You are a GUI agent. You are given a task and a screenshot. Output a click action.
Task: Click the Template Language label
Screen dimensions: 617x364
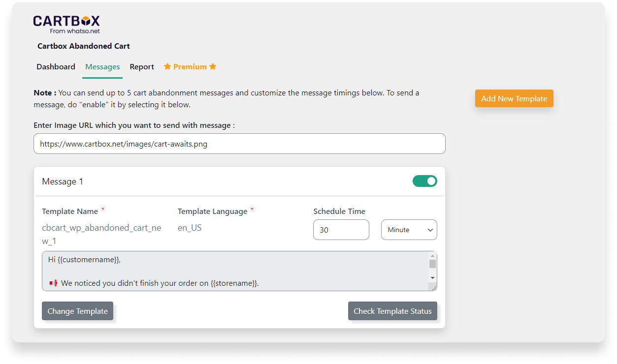[212, 211]
